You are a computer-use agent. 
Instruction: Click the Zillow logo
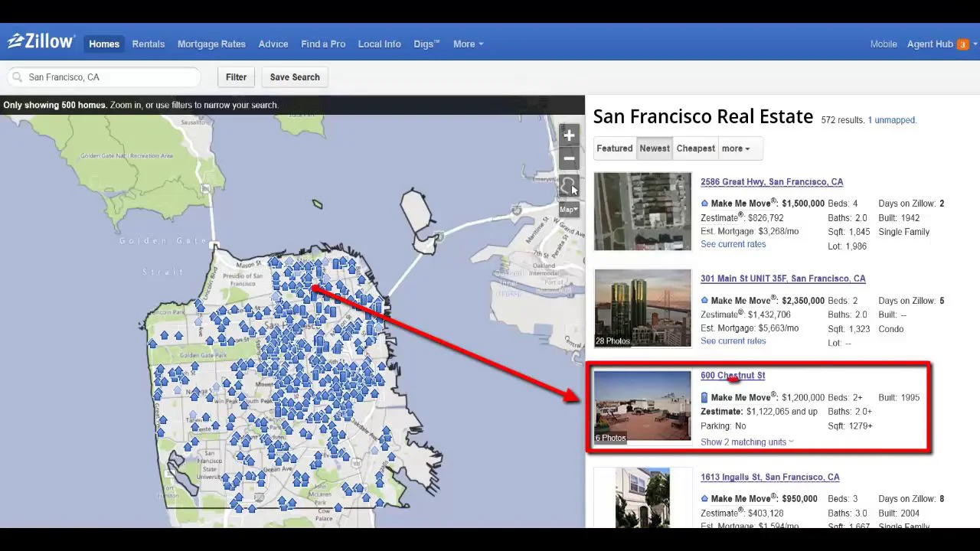coord(41,42)
